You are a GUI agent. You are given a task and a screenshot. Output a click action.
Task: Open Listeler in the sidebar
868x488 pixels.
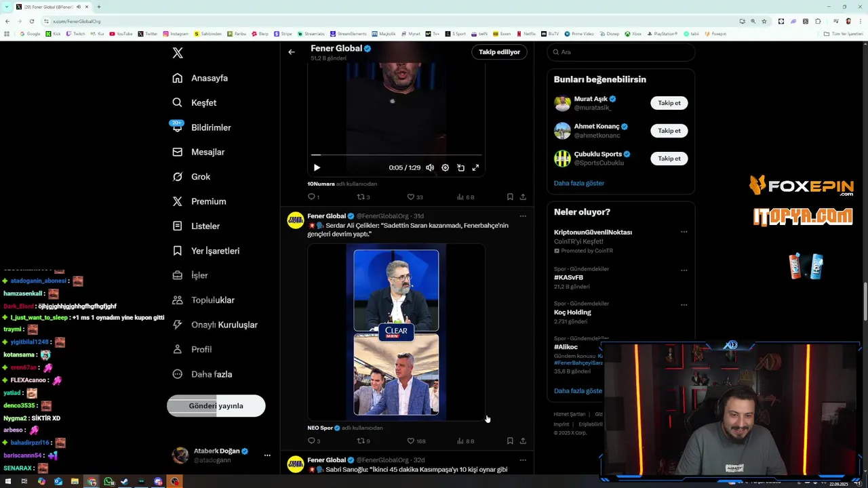(x=196, y=226)
